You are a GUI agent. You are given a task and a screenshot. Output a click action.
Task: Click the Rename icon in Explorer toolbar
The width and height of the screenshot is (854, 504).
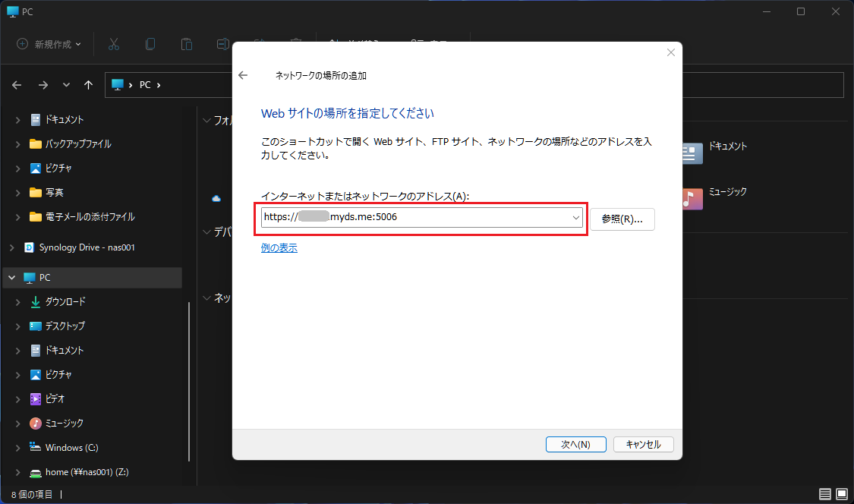point(222,44)
